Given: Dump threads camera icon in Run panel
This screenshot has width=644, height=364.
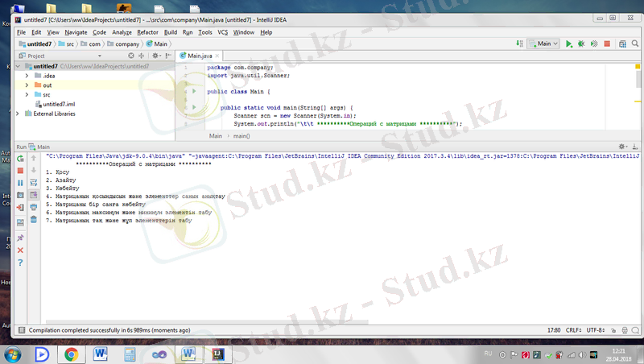Looking at the screenshot, I should pos(20,195).
